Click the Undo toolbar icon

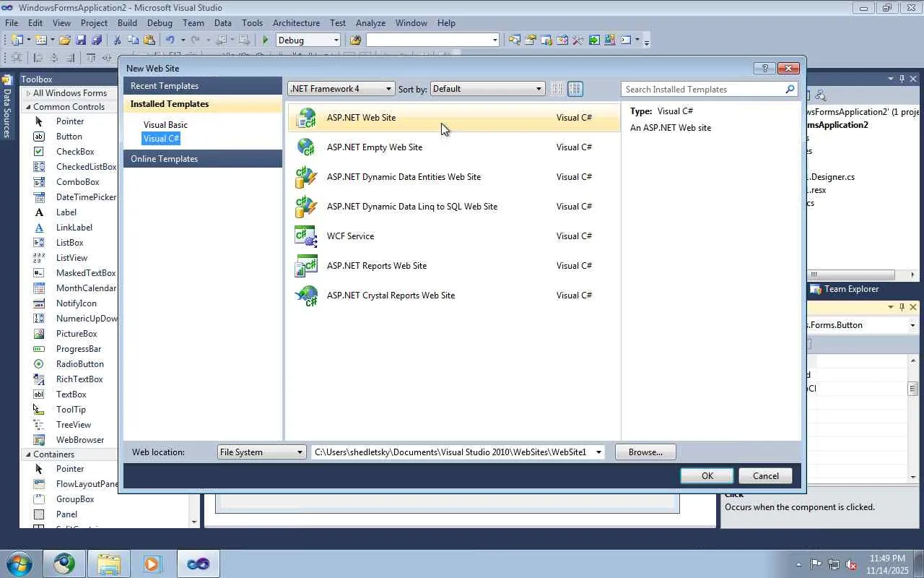[x=170, y=40]
